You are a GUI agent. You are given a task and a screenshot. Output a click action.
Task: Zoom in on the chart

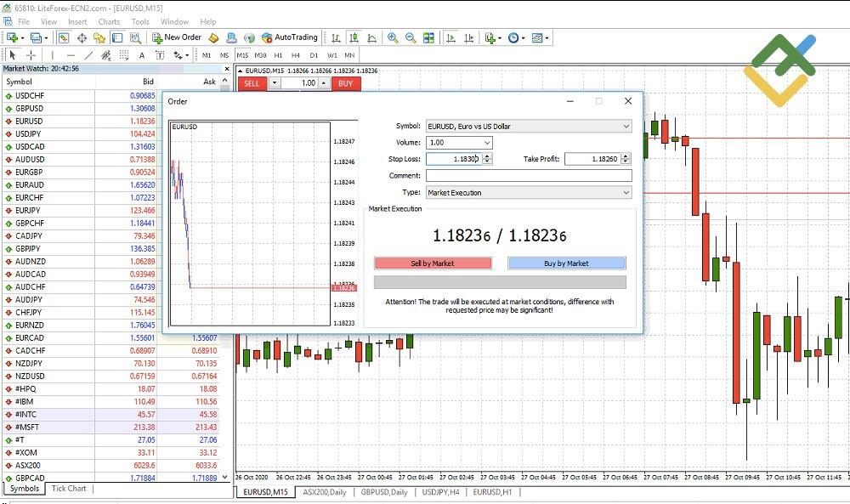pyautogui.click(x=393, y=37)
